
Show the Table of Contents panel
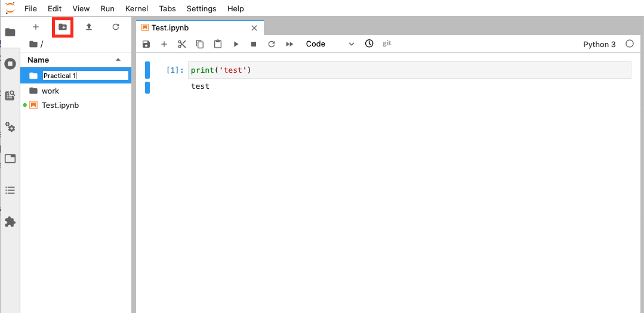[10, 190]
